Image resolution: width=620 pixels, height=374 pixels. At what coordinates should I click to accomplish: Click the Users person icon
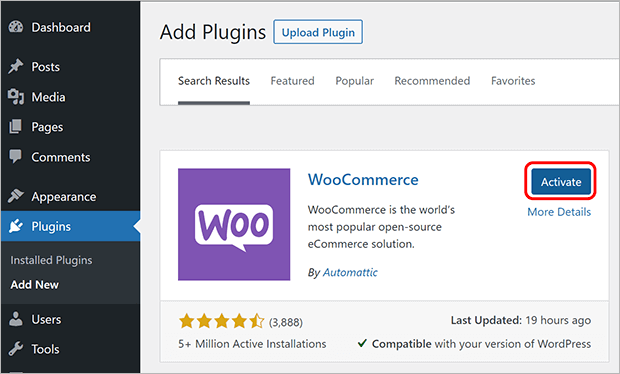16,319
